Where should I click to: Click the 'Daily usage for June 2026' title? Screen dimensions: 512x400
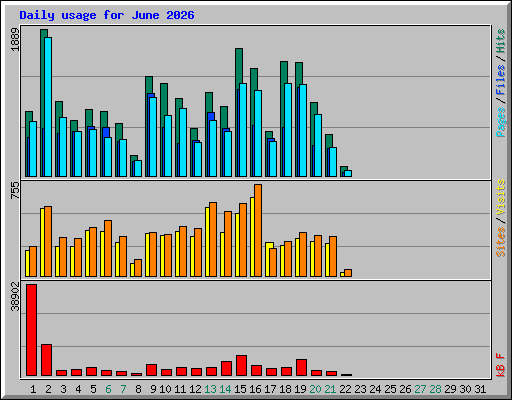pyautogui.click(x=107, y=15)
